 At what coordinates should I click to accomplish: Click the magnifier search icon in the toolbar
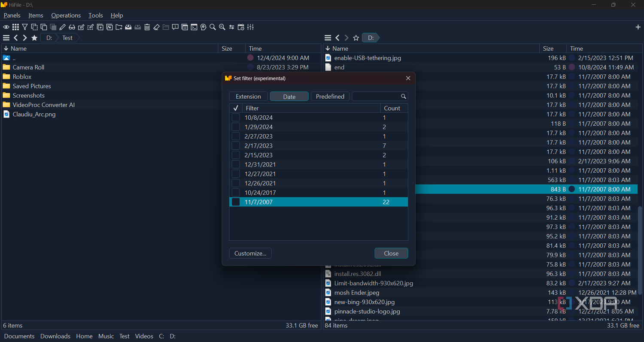(x=213, y=27)
